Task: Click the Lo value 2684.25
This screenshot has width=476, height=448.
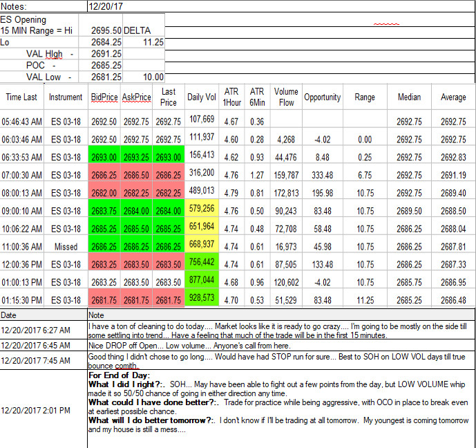Action: click(x=100, y=42)
